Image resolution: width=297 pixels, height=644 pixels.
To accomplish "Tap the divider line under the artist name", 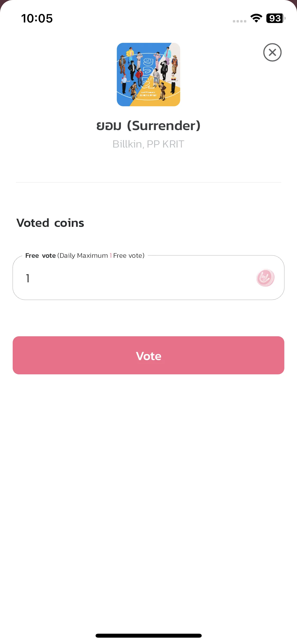I will coord(148,182).
